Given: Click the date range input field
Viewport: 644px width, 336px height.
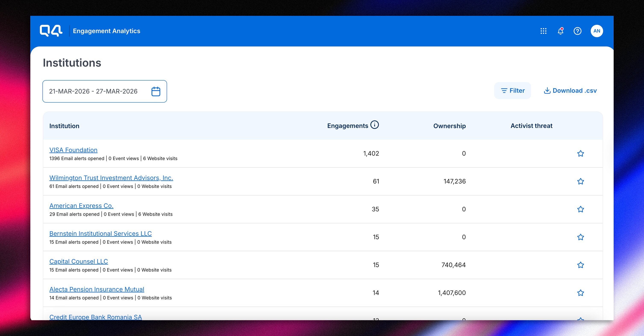Looking at the screenshot, I should pos(93,91).
